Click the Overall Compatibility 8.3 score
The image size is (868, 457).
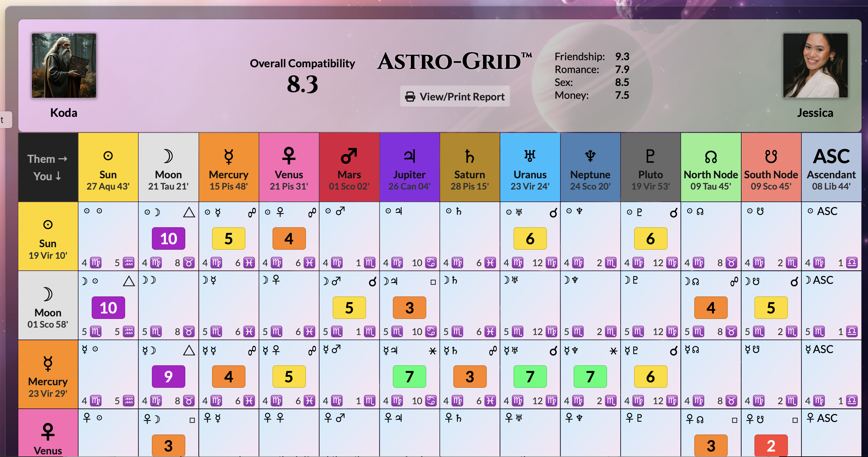click(302, 84)
